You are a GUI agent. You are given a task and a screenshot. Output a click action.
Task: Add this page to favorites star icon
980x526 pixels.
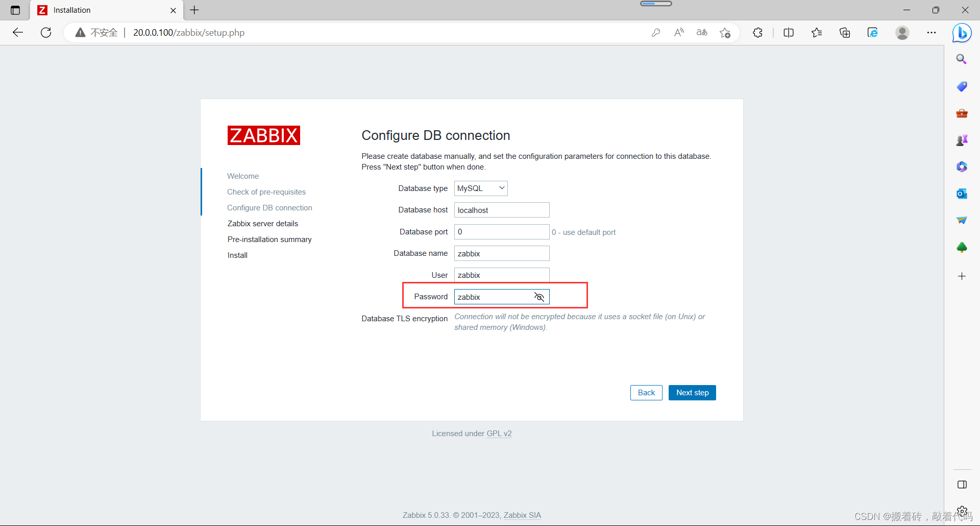725,33
